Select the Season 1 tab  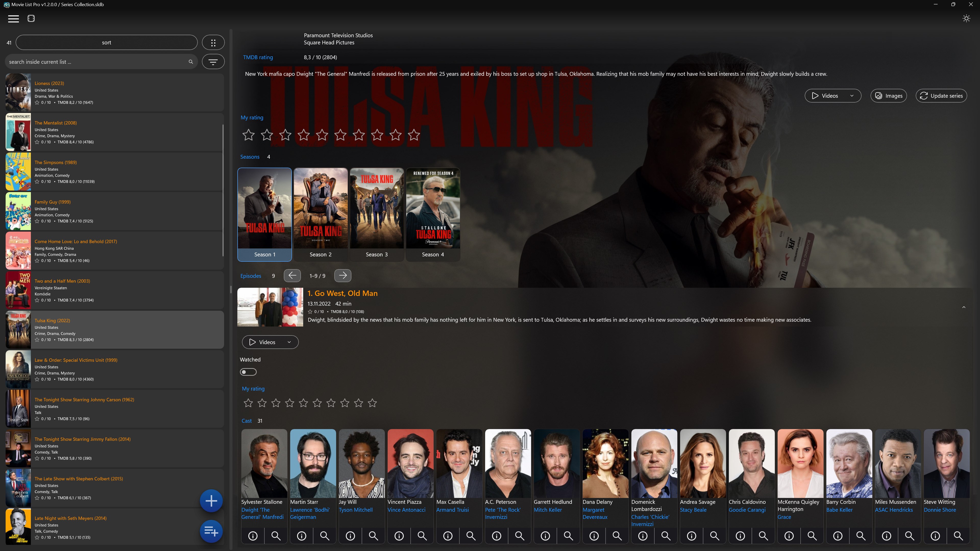[265, 215]
